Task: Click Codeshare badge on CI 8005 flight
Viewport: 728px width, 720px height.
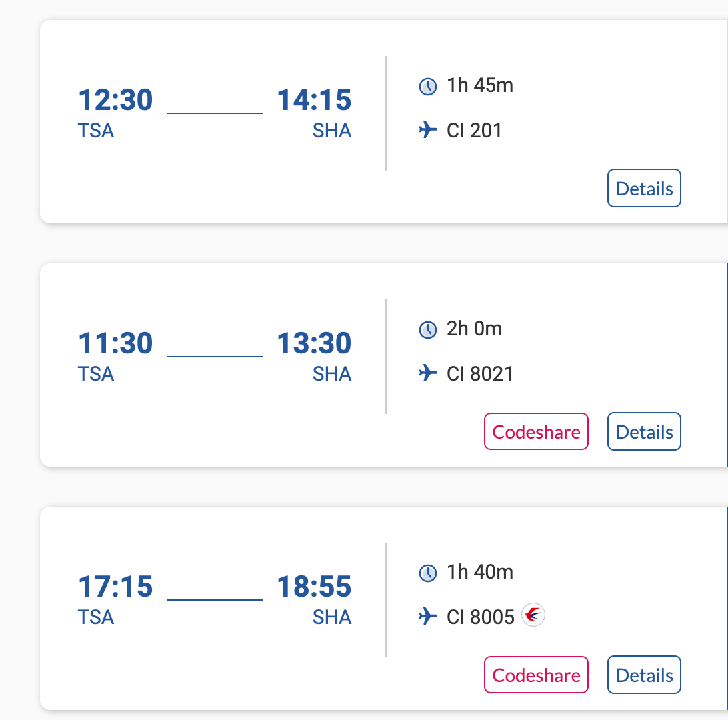Action: [536, 675]
